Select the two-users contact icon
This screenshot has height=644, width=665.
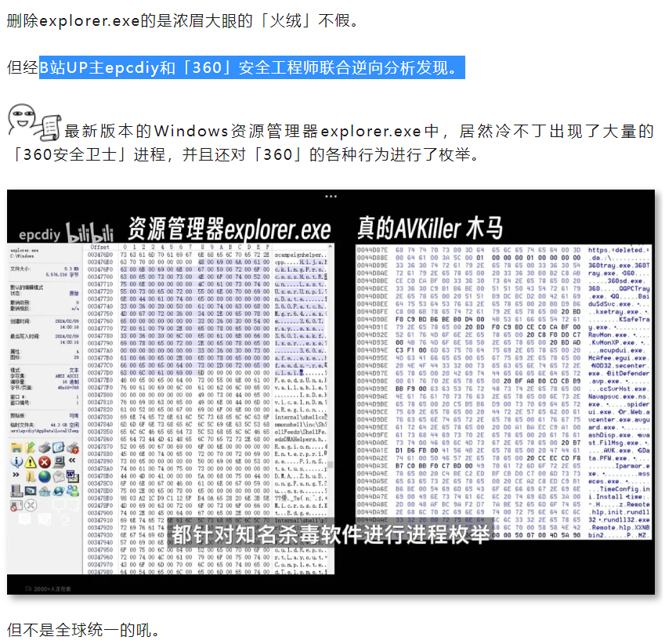coord(74,491)
